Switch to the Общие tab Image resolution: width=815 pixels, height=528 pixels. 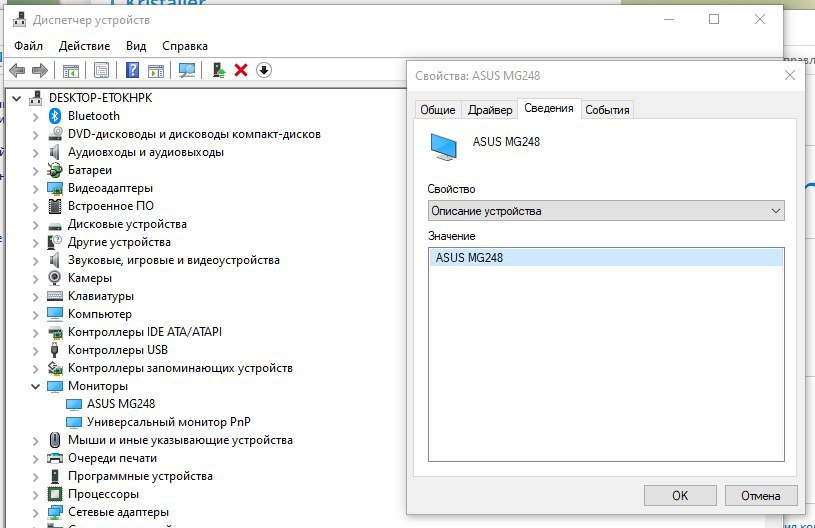438,110
